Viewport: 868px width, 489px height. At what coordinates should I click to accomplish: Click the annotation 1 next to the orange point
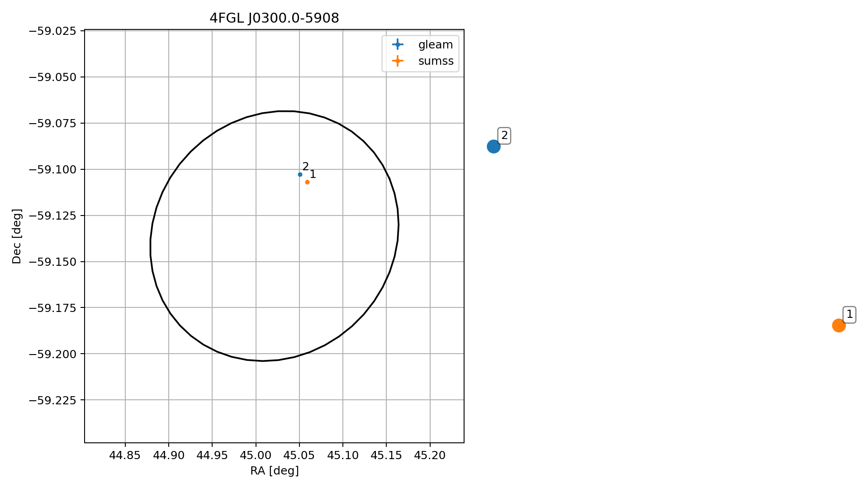pos(313,174)
